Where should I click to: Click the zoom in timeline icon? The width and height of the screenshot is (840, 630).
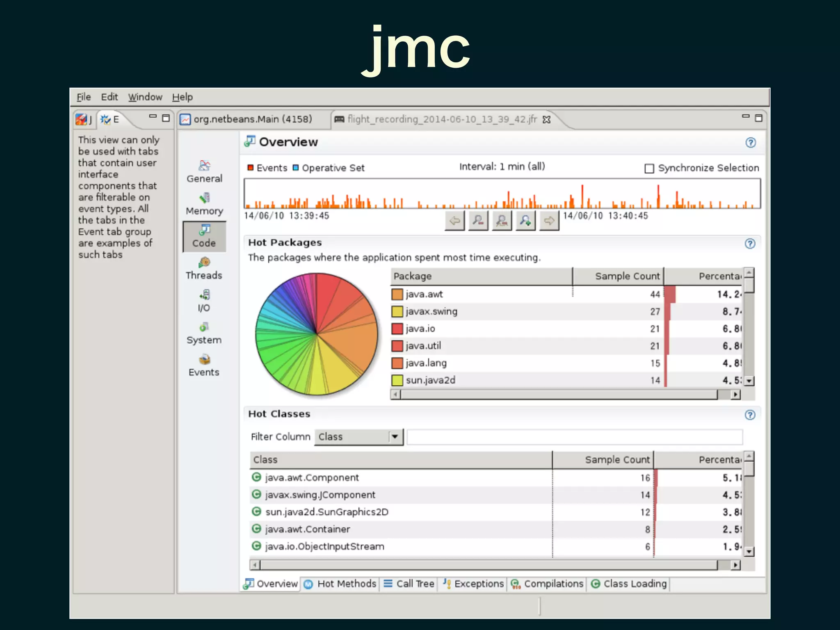525,221
